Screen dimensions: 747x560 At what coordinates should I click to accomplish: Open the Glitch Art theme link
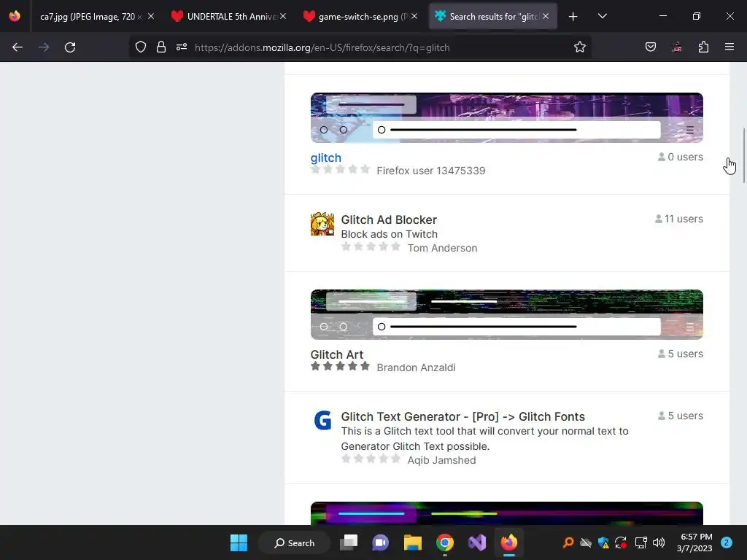(337, 355)
